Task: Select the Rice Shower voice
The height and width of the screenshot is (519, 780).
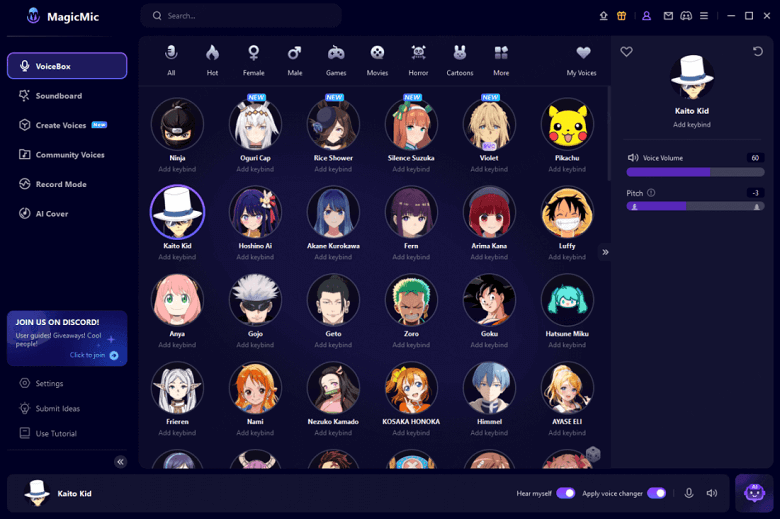Action: pos(333,124)
